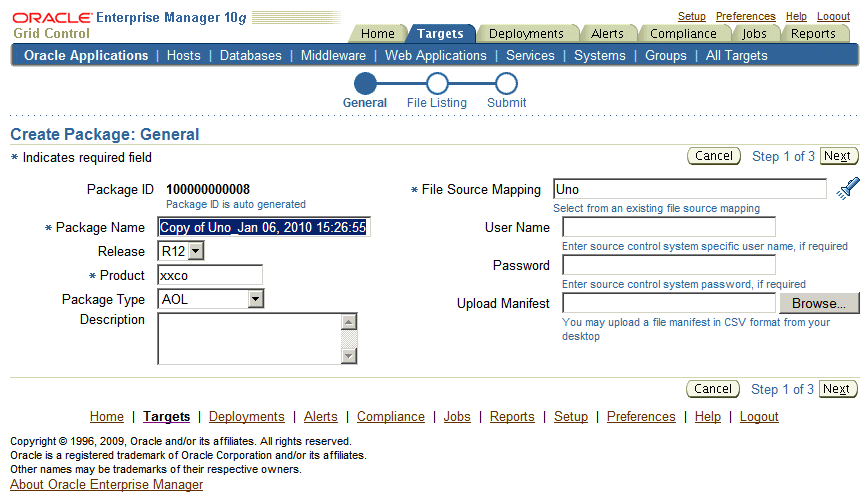863x504 pixels.
Task: Open the footer Help link
Action: pos(708,417)
